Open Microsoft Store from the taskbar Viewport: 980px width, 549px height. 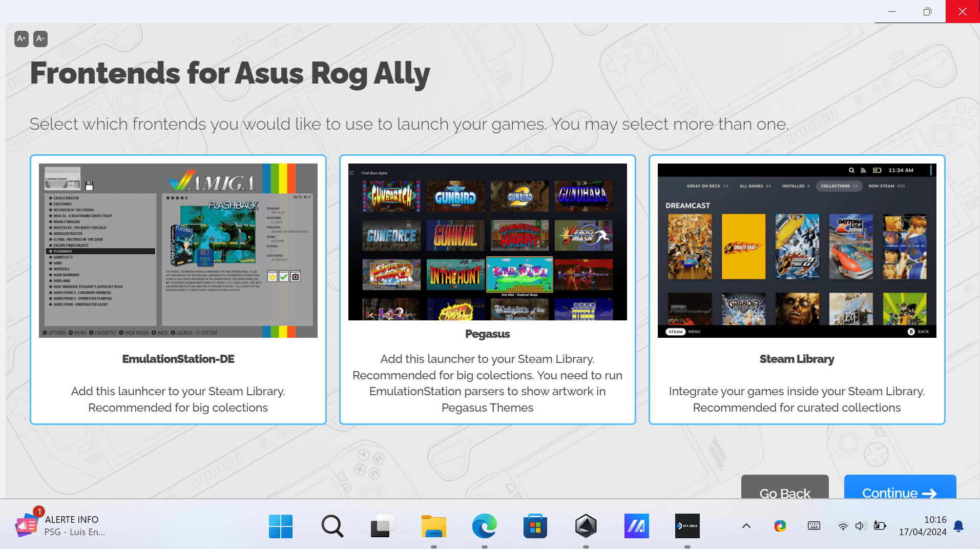(535, 526)
